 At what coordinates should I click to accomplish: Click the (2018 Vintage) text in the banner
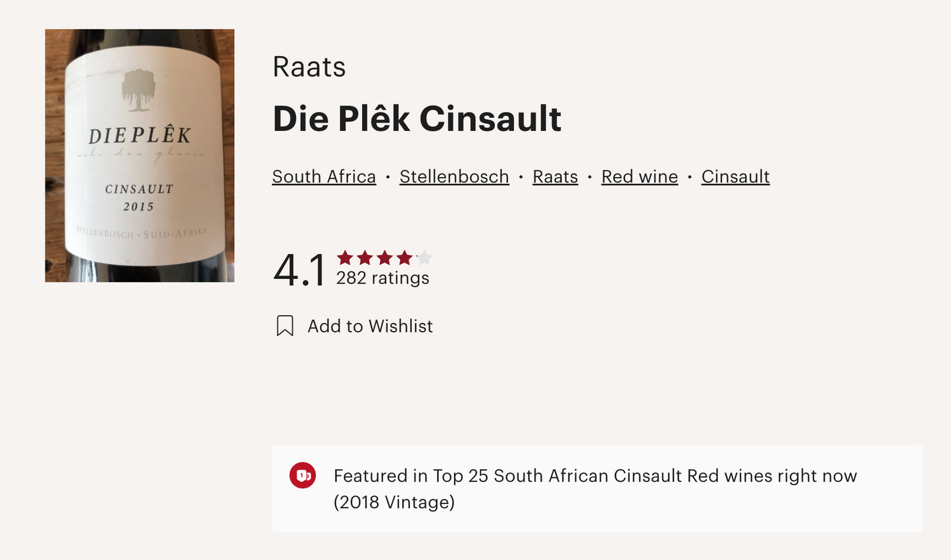[394, 502]
